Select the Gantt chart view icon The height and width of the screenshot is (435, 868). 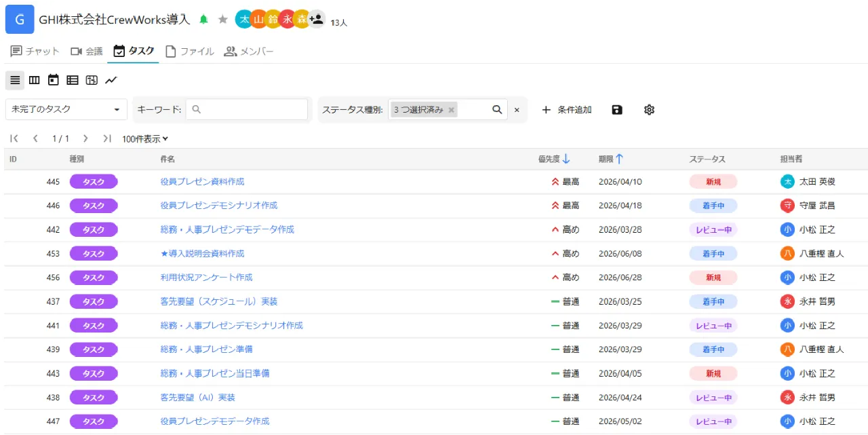pyautogui.click(x=92, y=80)
